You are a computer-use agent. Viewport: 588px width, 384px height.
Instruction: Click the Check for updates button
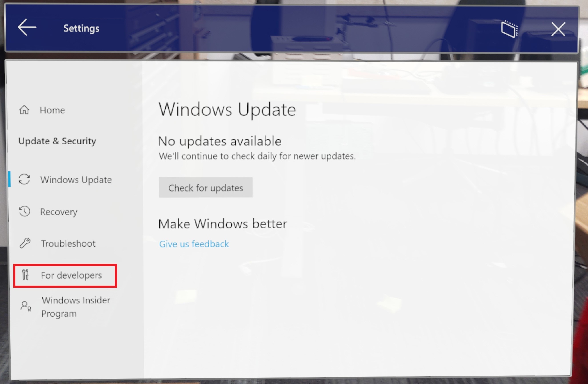(x=205, y=188)
